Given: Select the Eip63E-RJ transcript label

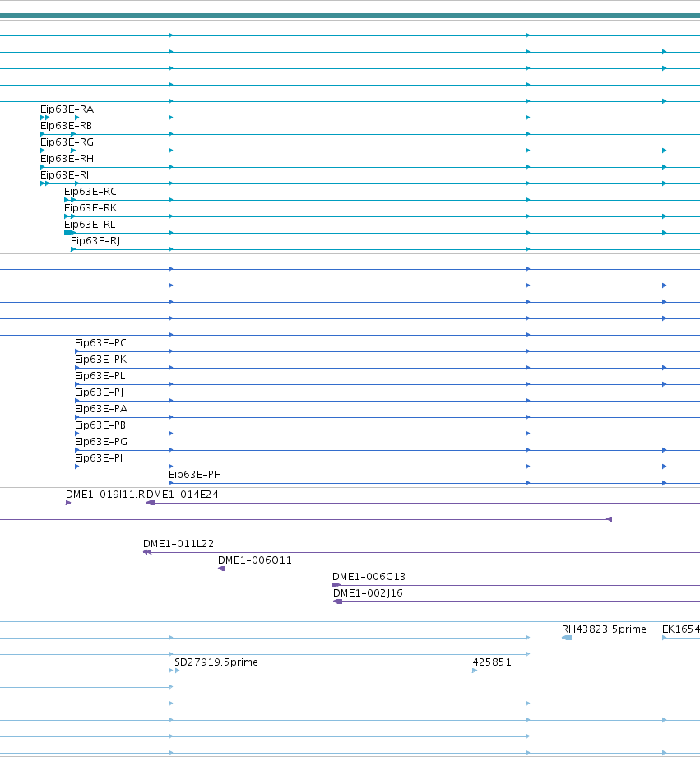Looking at the screenshot, I should [95, 241].
